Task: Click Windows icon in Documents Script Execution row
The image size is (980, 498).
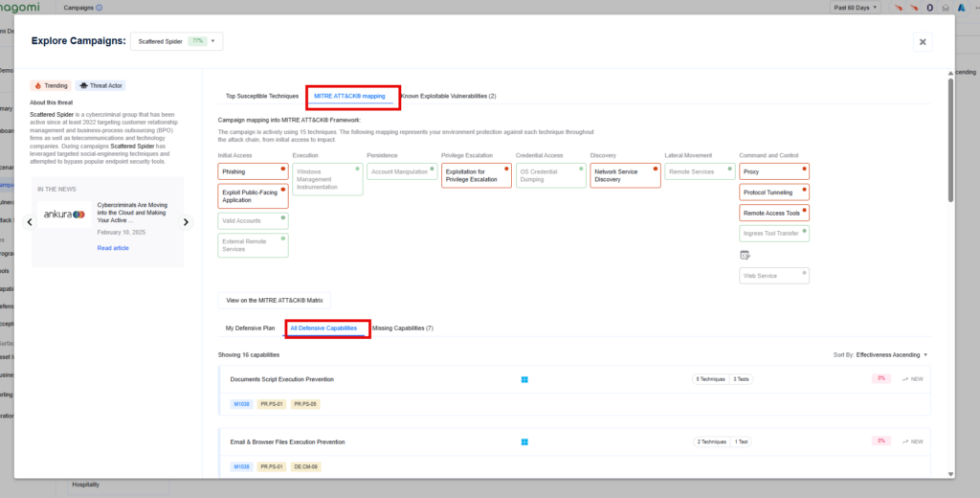Action: point(524,380)
